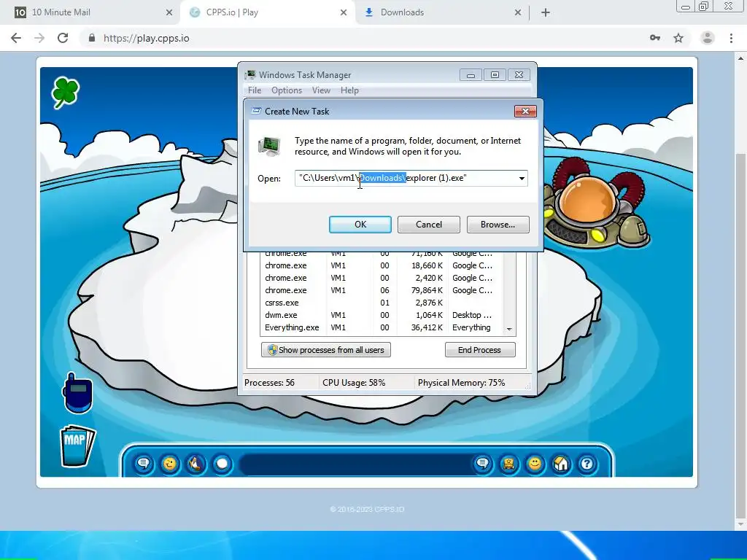Open the friends smiley icon on right
The height and width of the screenshot is (560, 747).
point(535,463)
